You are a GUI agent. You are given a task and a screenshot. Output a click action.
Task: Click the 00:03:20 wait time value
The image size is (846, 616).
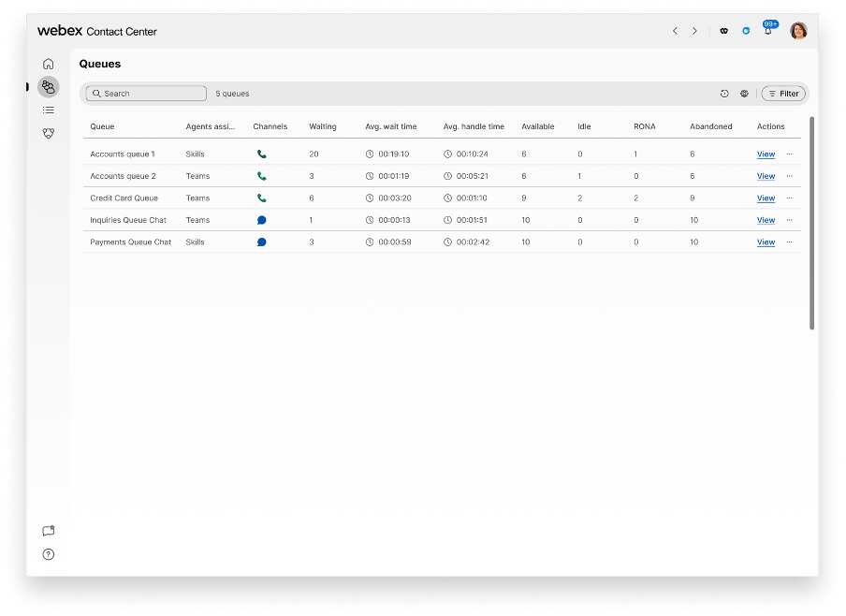[x=394, y=198]
